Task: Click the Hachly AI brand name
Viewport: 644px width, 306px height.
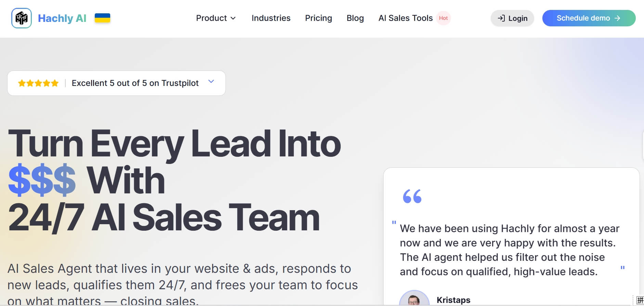Action: pos(62,18)
